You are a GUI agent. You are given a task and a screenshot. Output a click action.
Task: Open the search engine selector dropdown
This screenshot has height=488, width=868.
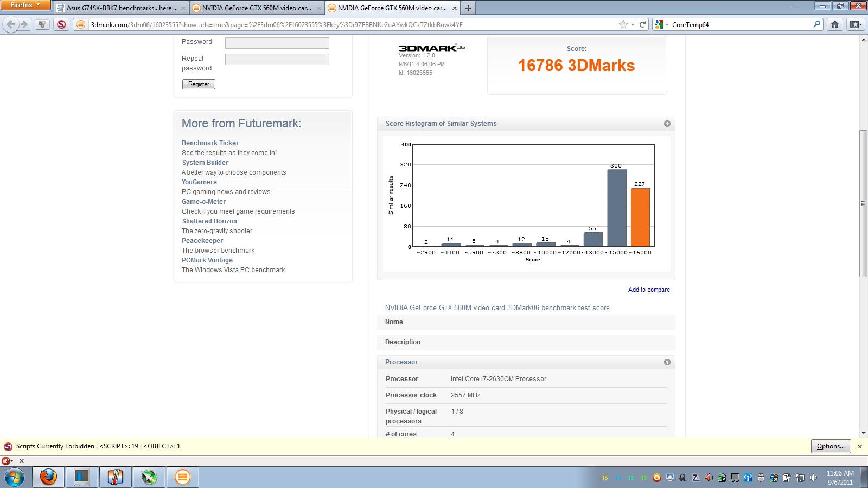click(661, 24)
